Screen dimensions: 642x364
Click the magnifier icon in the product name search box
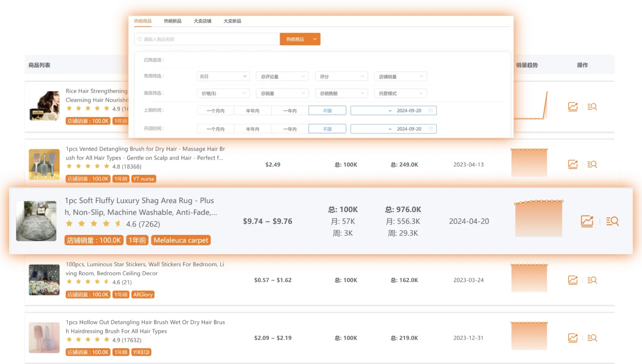coord(140,39)
